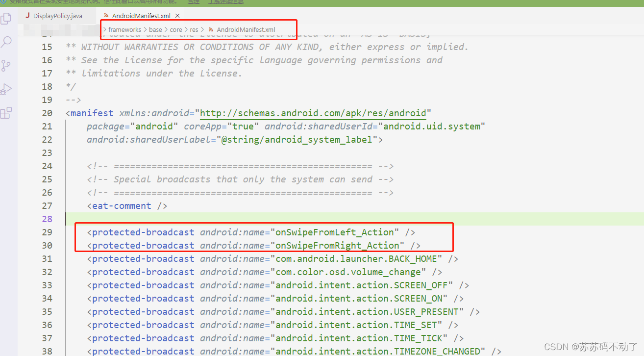Open the core breadcrumb dropdown
The image size is (644, 356).
(176, 29)
